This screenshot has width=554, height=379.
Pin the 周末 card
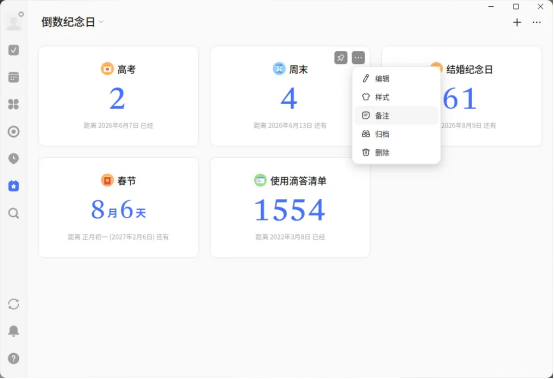tap(341, 58)
